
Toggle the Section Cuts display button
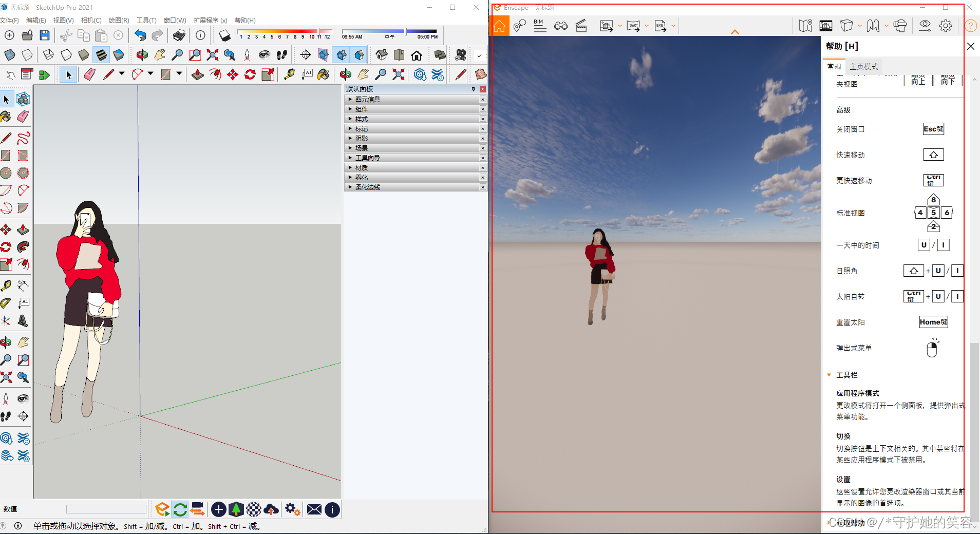(342, 54)
